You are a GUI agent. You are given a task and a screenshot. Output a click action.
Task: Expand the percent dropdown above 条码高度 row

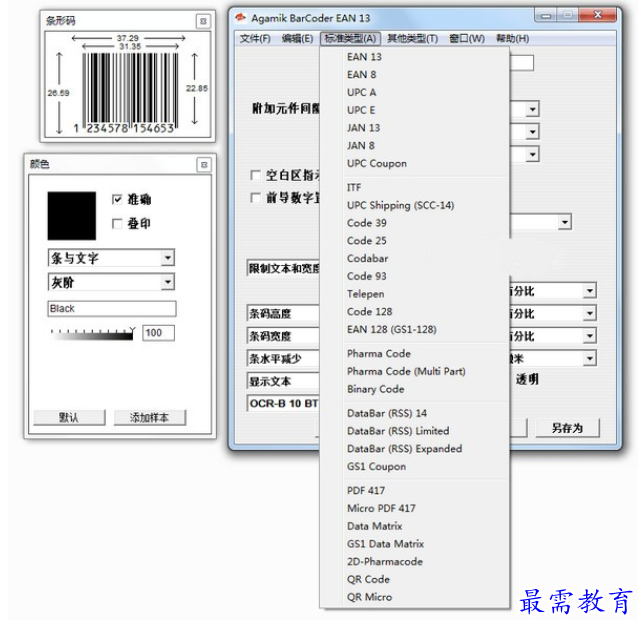pos(589,291)
